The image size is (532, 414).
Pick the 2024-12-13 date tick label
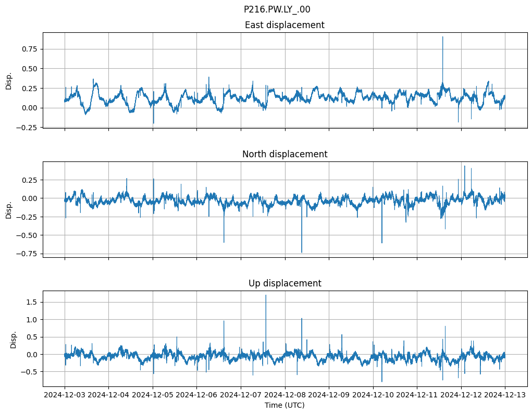(505, 395)
